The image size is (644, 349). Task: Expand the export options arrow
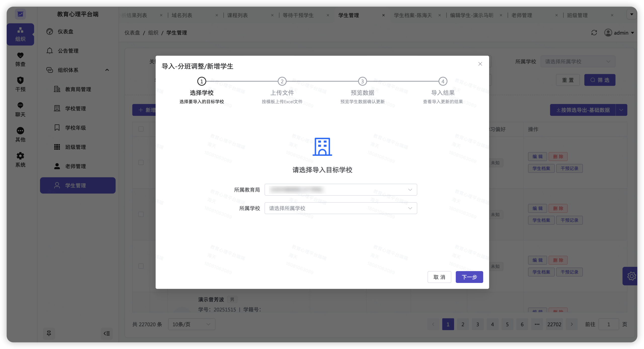coord(621,110)
